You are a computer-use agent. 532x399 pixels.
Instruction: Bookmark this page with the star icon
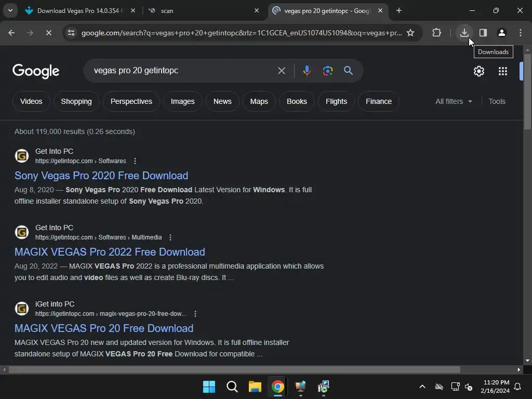pyautogui.click(x=410, y=33)
